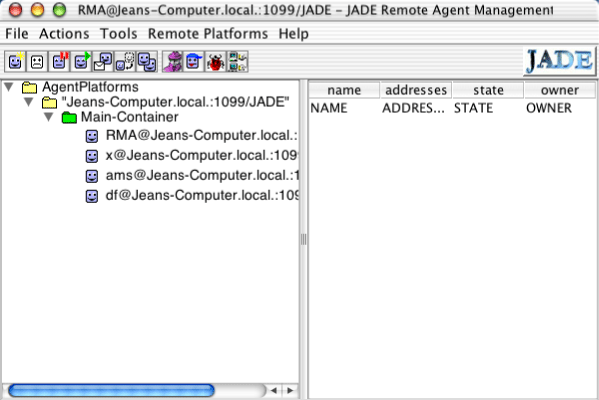Select the Main-Container label
Image resolution: width=599 pixels, height=400 pixels.
pyautogui.click(x=130, y=117)
